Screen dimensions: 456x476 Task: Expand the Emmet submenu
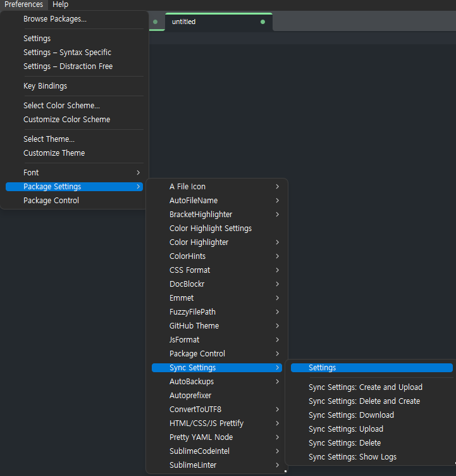(x=217, y=298)
